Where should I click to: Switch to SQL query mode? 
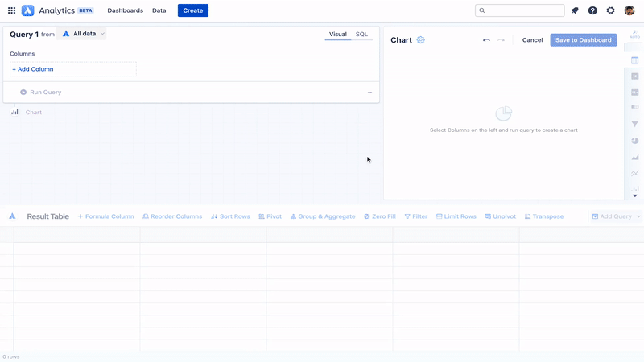point(361,35)
